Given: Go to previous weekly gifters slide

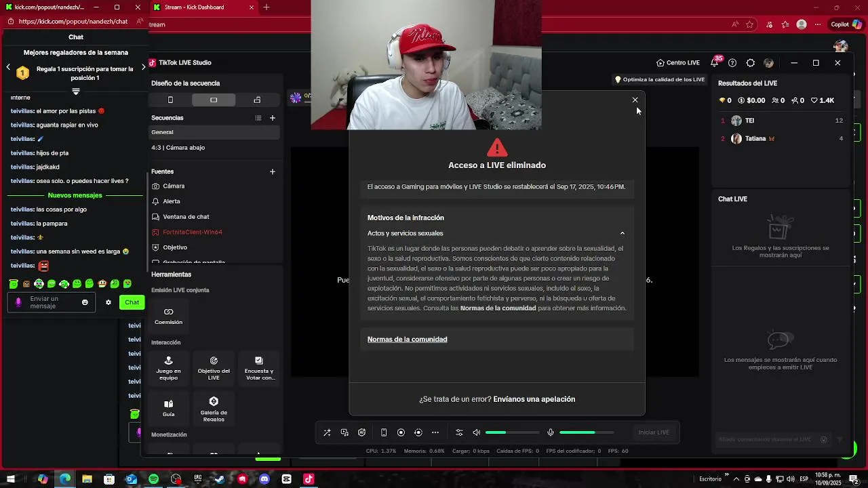Looking at the screenshot, I should coord(8,67).
